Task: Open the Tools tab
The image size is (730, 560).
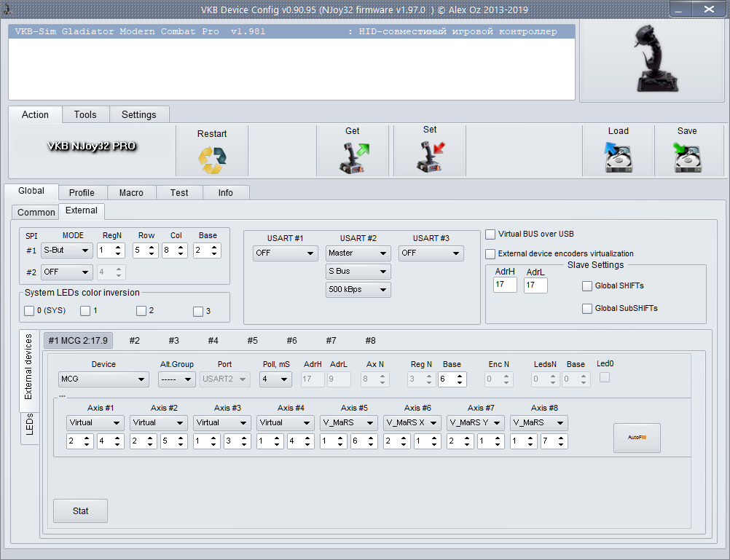Action: coord(85,114)
